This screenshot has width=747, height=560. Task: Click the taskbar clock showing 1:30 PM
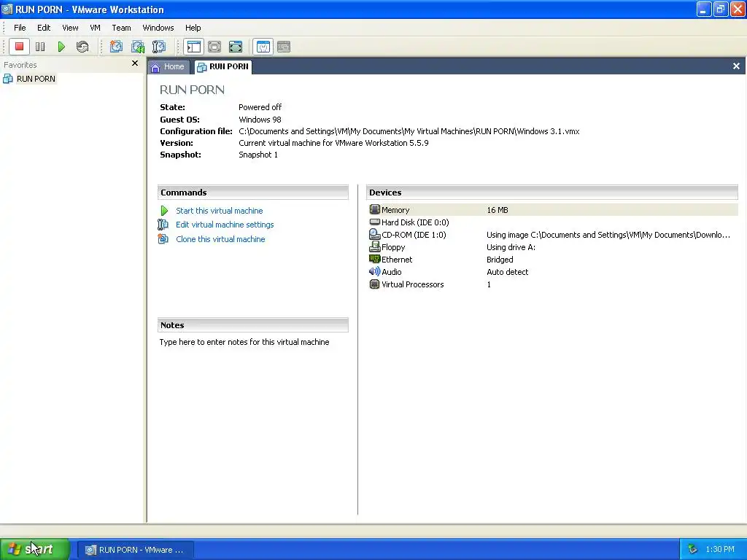point(720,550)
